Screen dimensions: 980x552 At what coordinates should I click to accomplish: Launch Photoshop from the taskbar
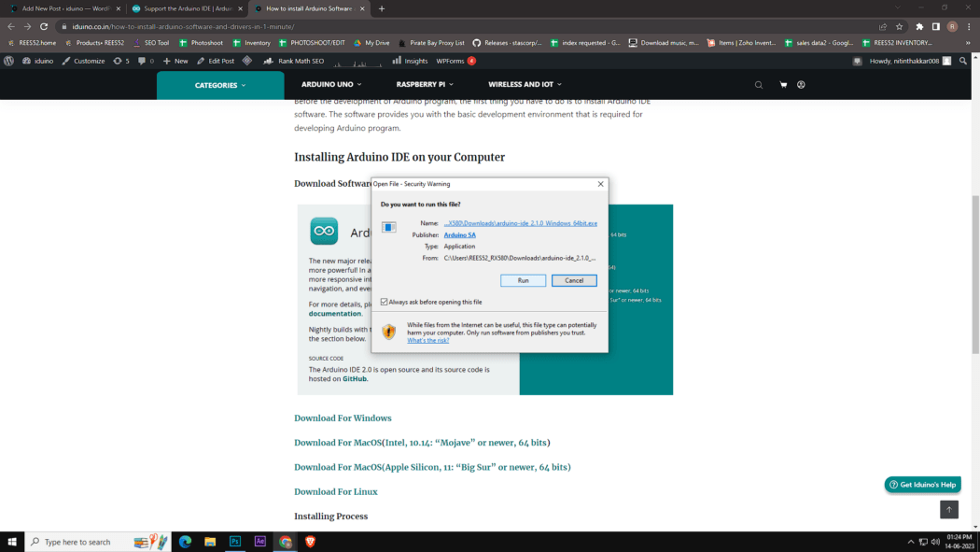click(235, 542)
